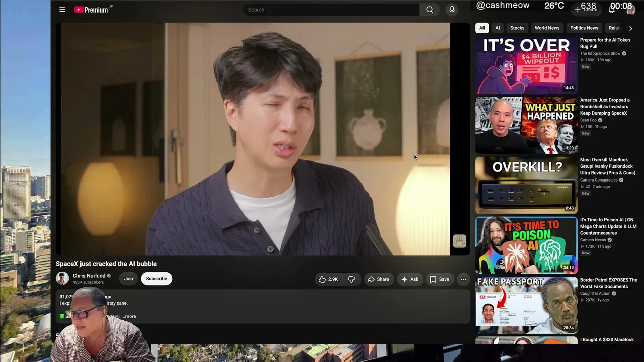Viewport: 644px width, 362px height.
Task: Click the video title 'SpaceX just cracked the AI bubble'
Action: (106, 264)
